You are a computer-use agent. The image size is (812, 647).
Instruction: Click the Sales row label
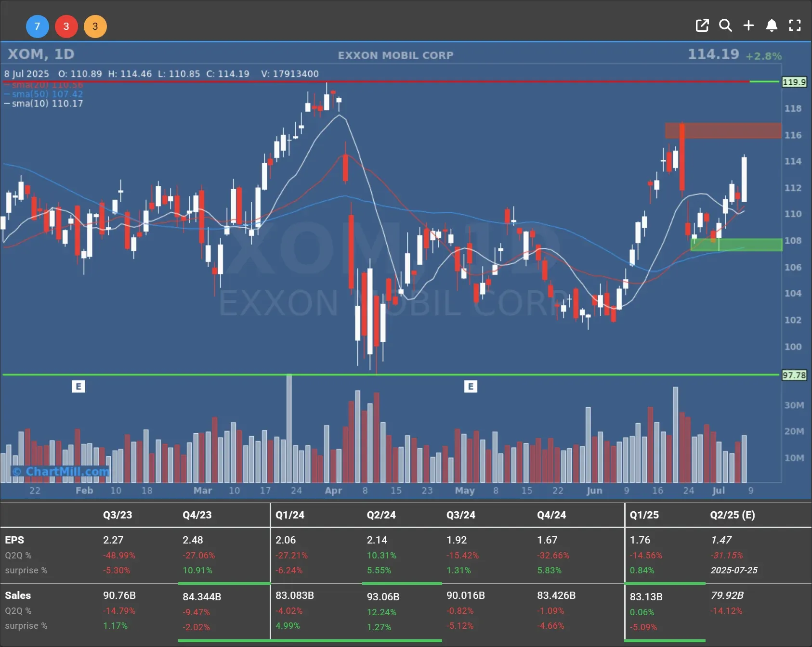click(18, 595)
